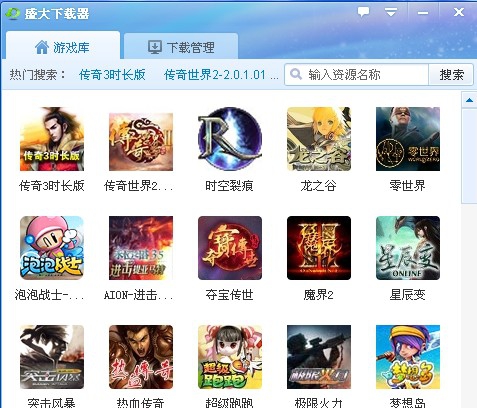Open the 魔界2 game icon

click(319, 248)
